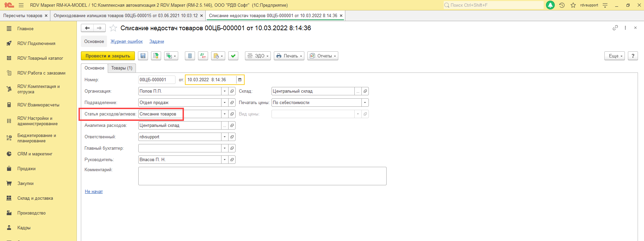Expand the Статья расходов dropdown arrow
Viewport: 644px width, 241px height.
225,114
